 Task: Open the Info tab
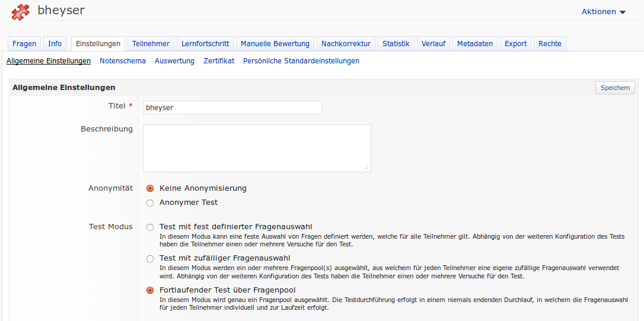[55, 44]
